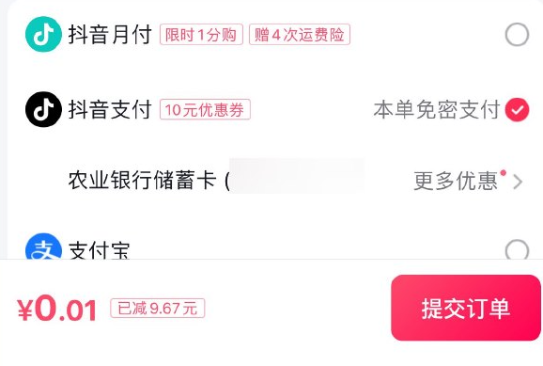Select the 支付宝 radio button
Viewport: 543px width, 366px height.
point(517,249)
